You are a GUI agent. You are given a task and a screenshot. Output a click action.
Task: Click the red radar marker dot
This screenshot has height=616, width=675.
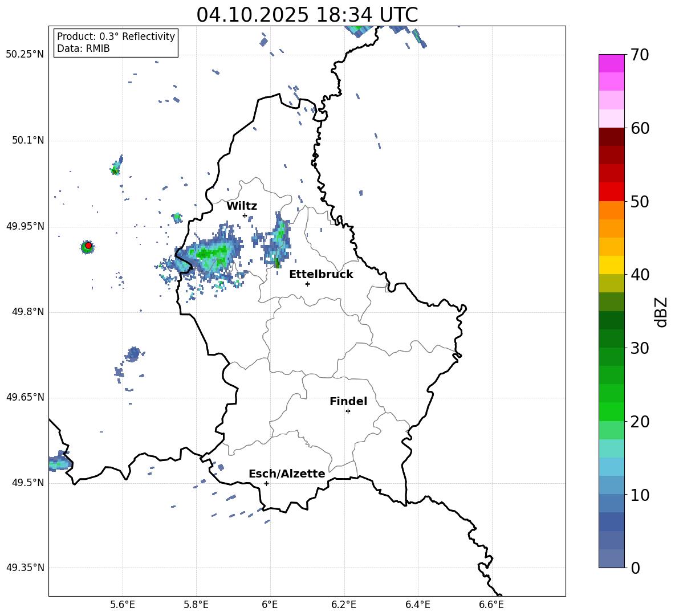click(x=88, y=246)
